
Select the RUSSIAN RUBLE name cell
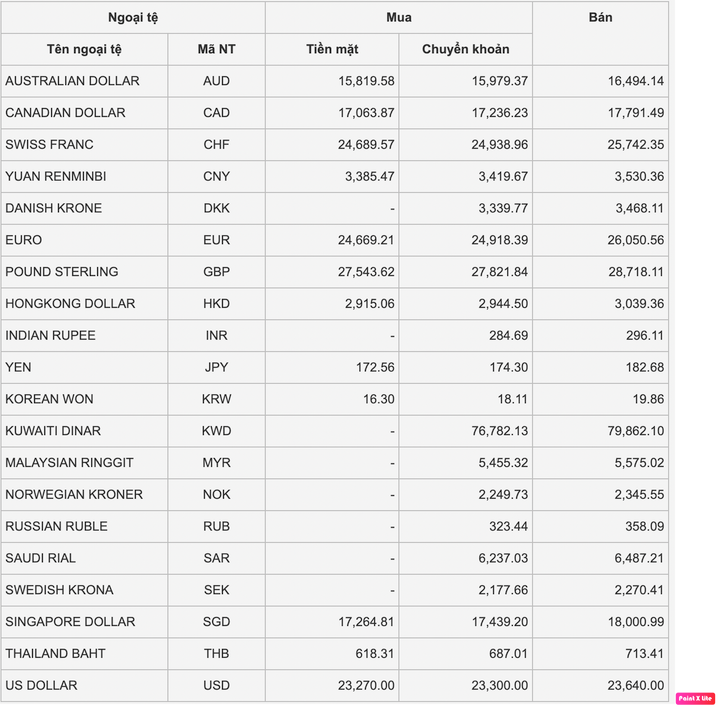click(56, 526)
